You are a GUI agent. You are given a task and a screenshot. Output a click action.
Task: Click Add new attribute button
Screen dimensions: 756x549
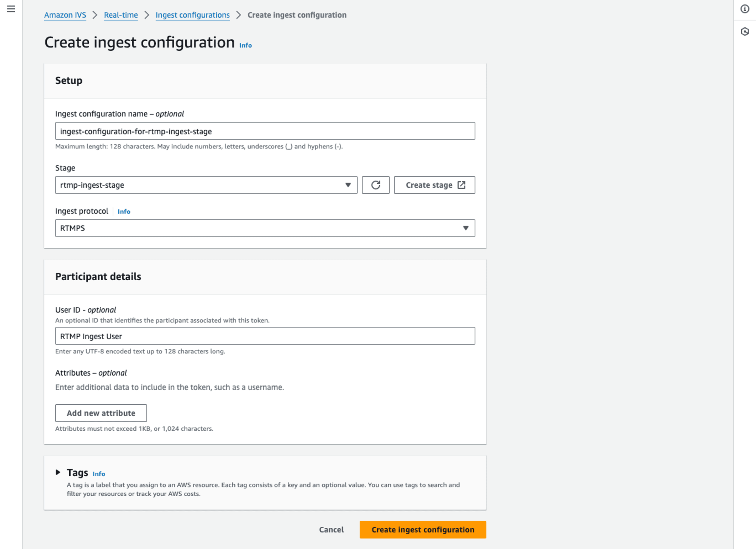click(101, 413)
